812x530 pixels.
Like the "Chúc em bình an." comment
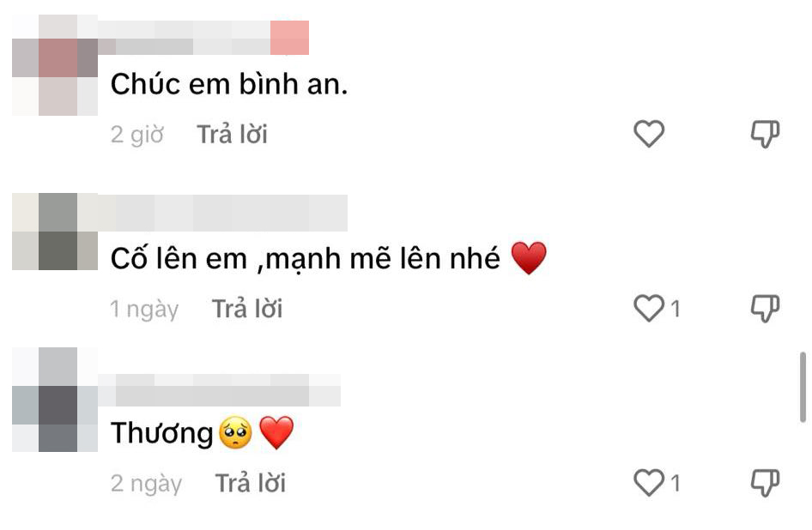click(x=649, y=134)
